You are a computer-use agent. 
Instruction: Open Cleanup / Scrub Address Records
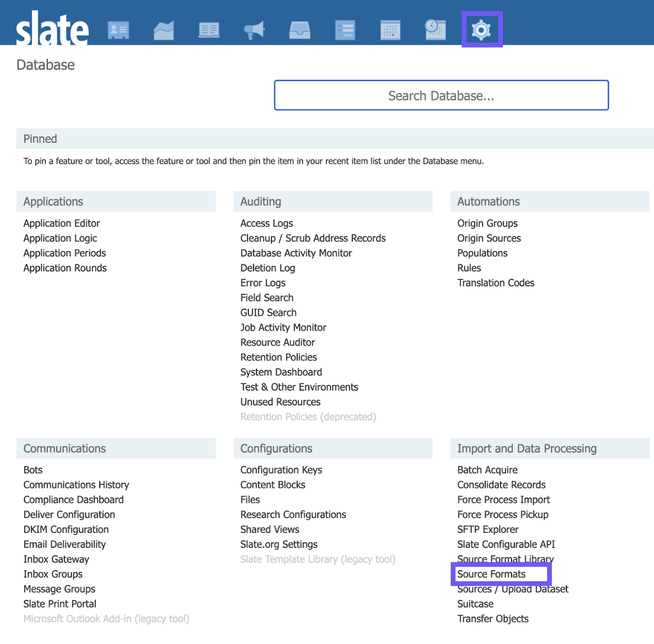point(313,238)
